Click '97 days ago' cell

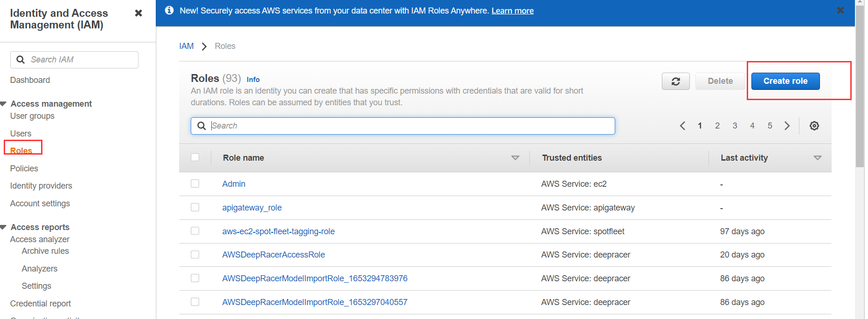[x=742, y=231]
